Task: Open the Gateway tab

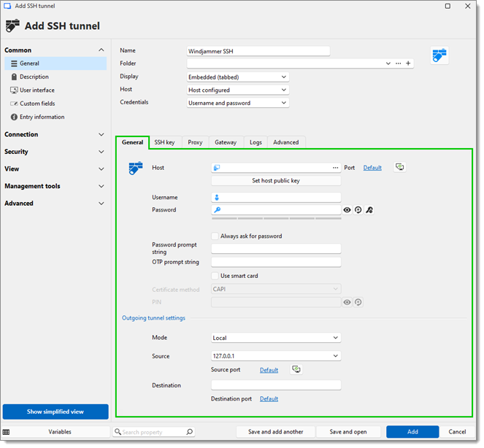Action: pos(226,142)
